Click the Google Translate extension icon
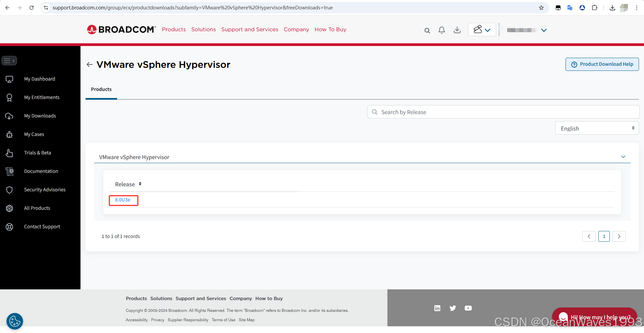 tap(570, 8)
